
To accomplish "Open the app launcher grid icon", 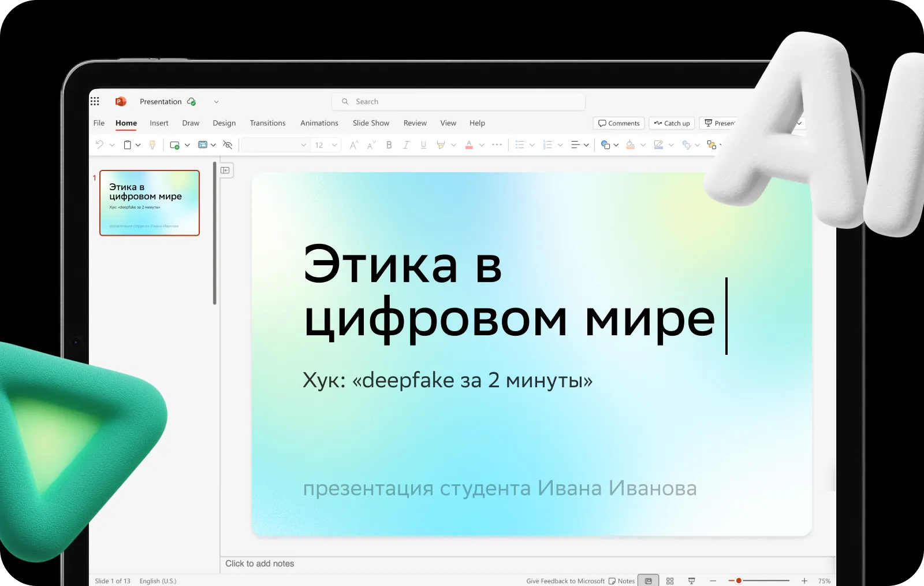I will (x=95, y=101).
